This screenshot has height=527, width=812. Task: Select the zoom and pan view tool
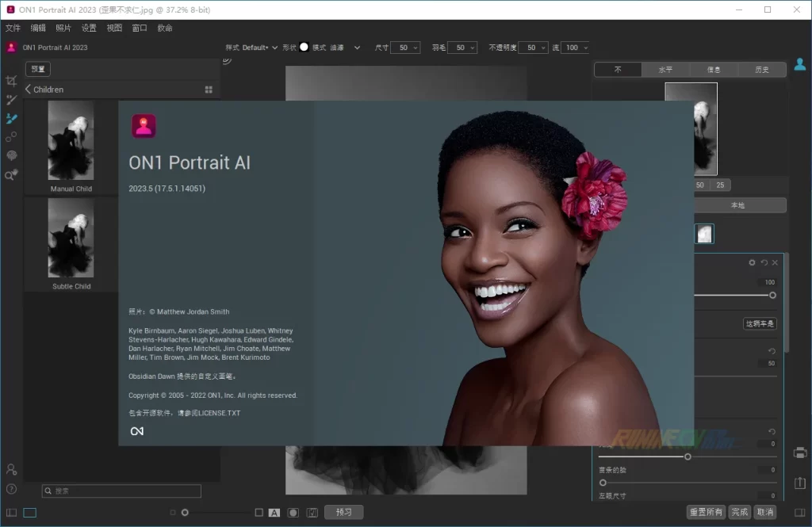[11, 175]
